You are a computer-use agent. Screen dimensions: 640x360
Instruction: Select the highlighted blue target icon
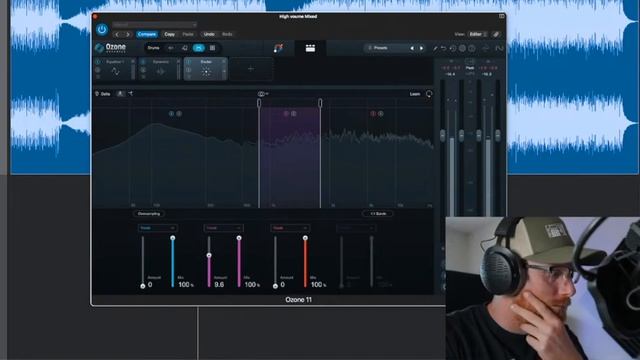(x=199, y=48)
